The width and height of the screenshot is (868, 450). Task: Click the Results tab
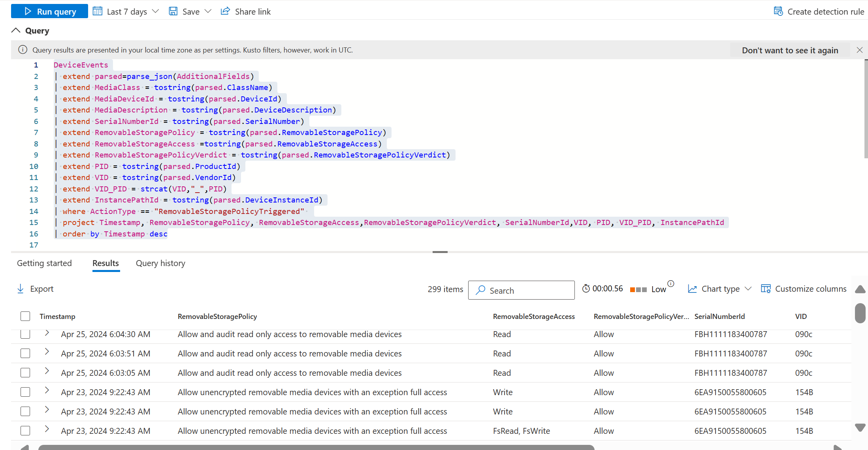pos(105,262)
